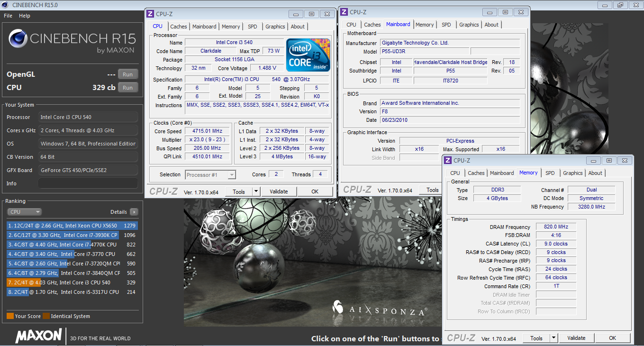Switch to Caches tab in CPU window
The image size is (644, 346).
tap(179, 27)
